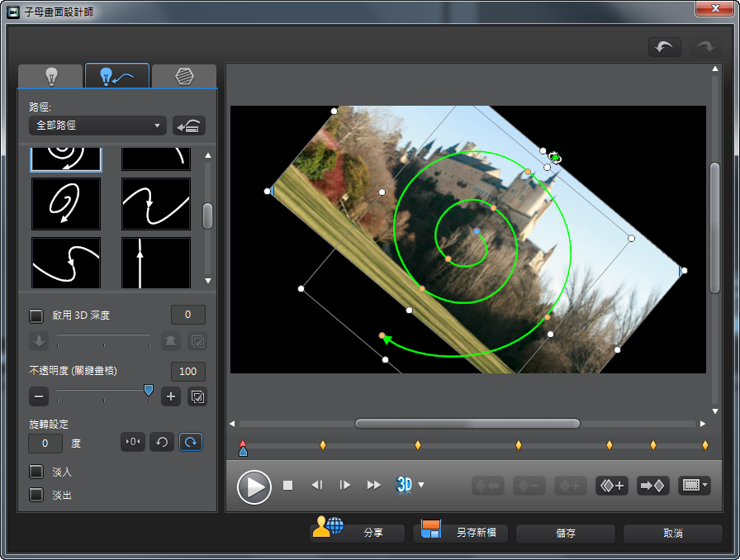Click the 儲存 save button
The image size is (740, 560).
tap(566, 534)
